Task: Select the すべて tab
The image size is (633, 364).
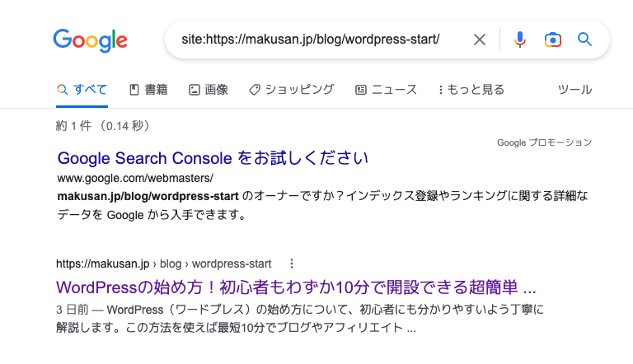Action: [x=82, y=90]
